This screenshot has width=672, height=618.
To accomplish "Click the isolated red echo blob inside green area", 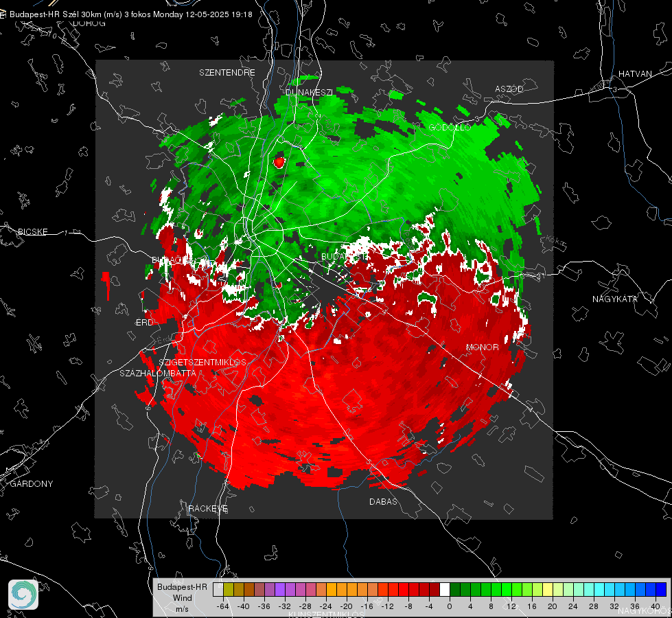I will tap(279, 161).
